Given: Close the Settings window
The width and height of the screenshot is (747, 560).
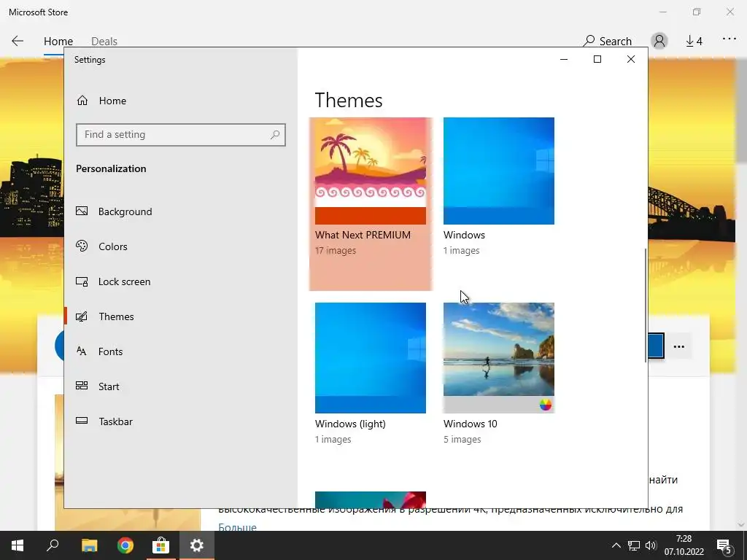Looking at the screenshot, I should [631, 59].
